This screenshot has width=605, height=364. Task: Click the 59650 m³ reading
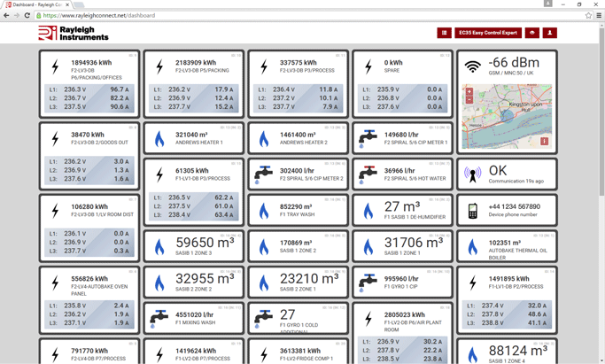[205, 243]
